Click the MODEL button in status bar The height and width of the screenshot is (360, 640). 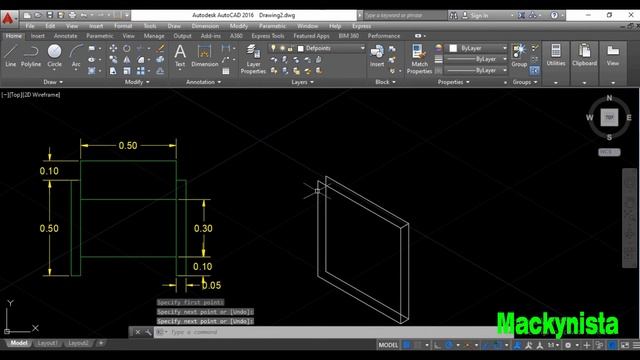pos(388,345)
